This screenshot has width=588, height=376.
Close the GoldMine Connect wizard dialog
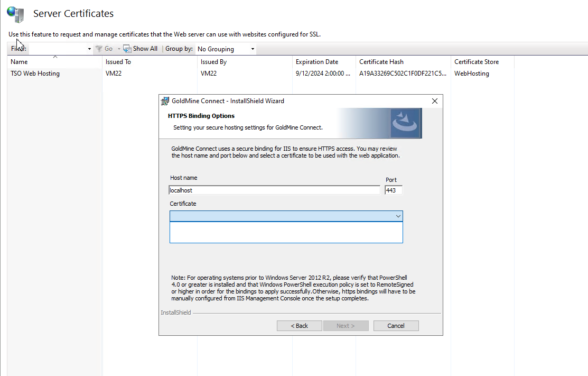434,101
